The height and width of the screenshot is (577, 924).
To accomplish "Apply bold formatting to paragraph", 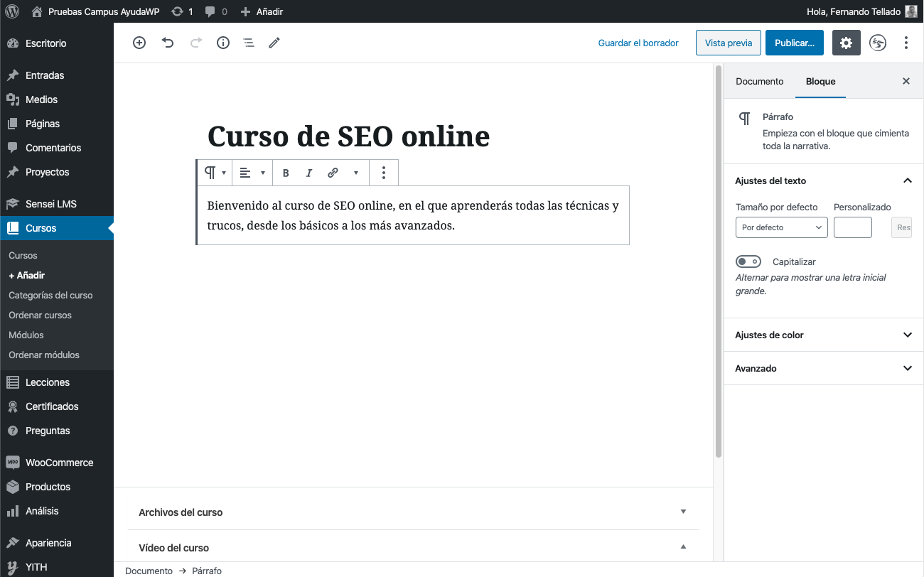I will pos(286,173).
